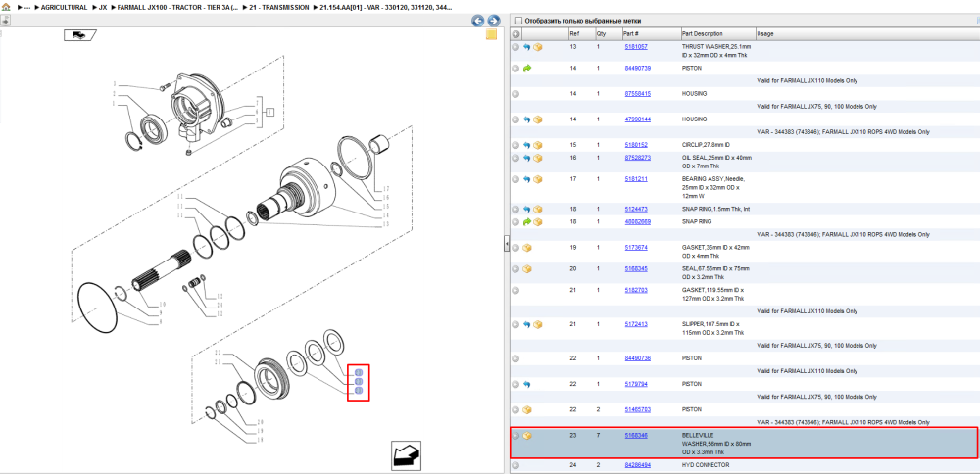Go to the home page icon
The width and height of the screenshot is (980, 474).
coord(6,7)
